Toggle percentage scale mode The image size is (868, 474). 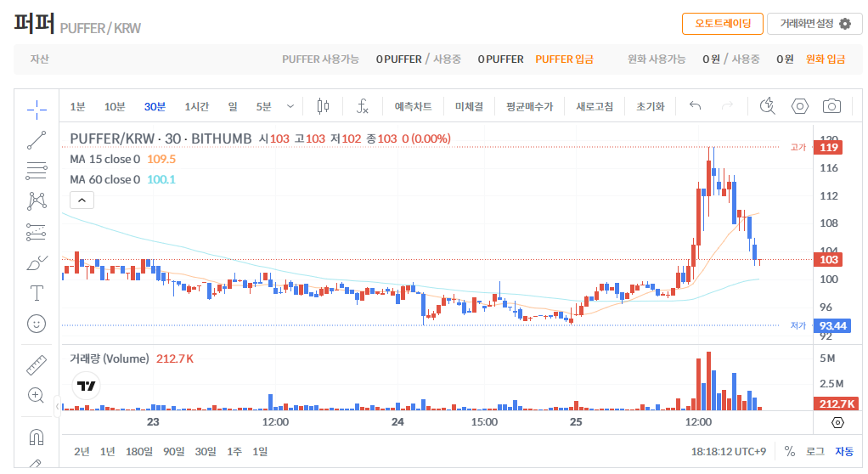point(790,451)
